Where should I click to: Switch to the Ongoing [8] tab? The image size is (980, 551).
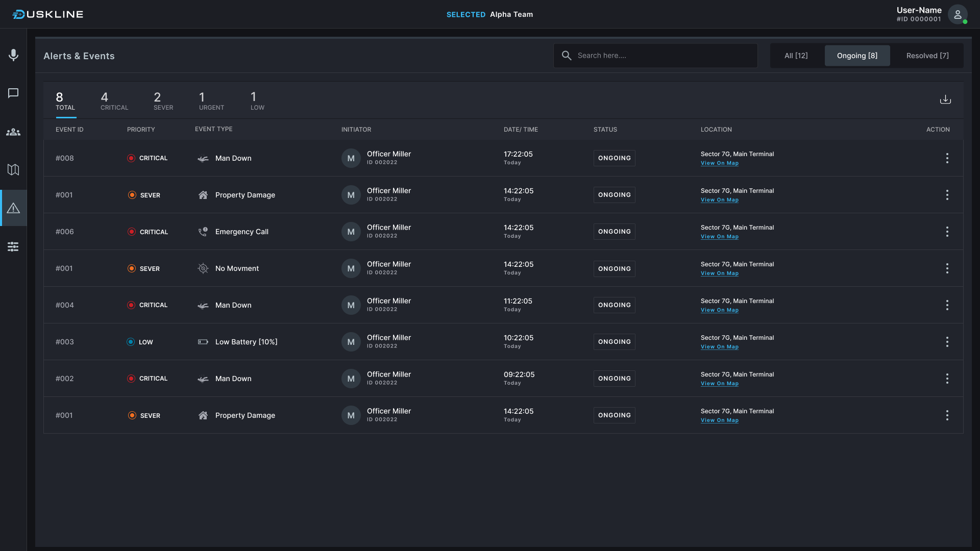point(857,56)
